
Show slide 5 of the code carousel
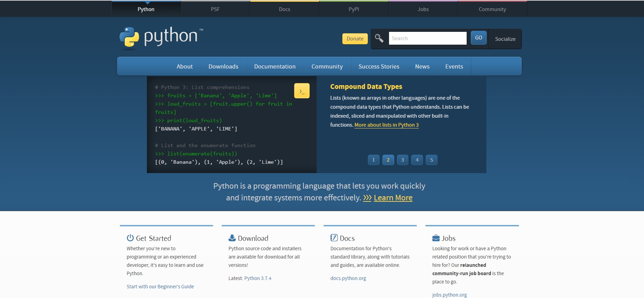pyautogui.click(x=432, y=160)
